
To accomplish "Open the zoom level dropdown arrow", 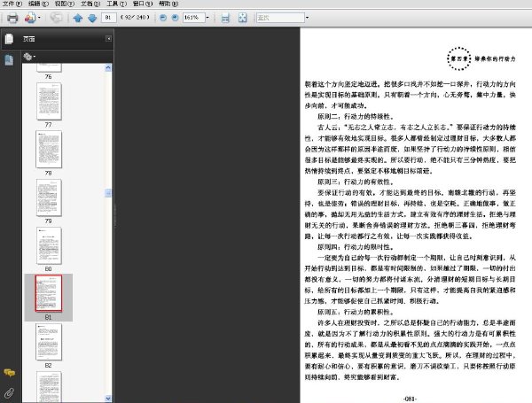I will [x=207, y=18].
